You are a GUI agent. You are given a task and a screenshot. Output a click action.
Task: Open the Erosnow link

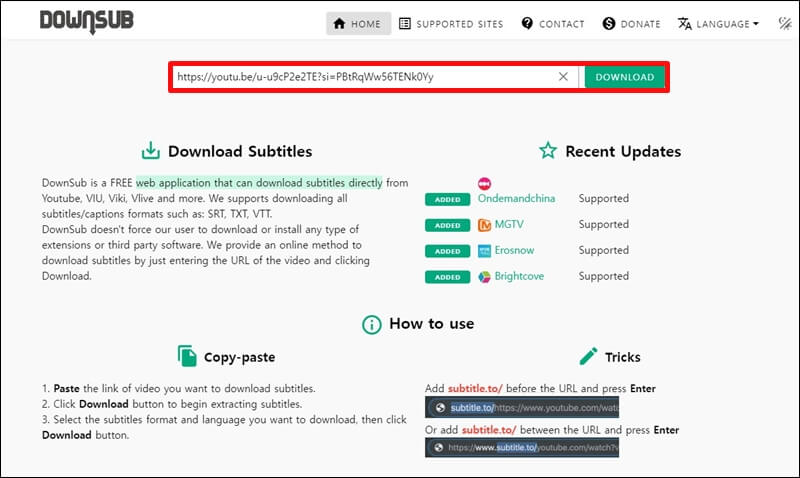[514, 250]
